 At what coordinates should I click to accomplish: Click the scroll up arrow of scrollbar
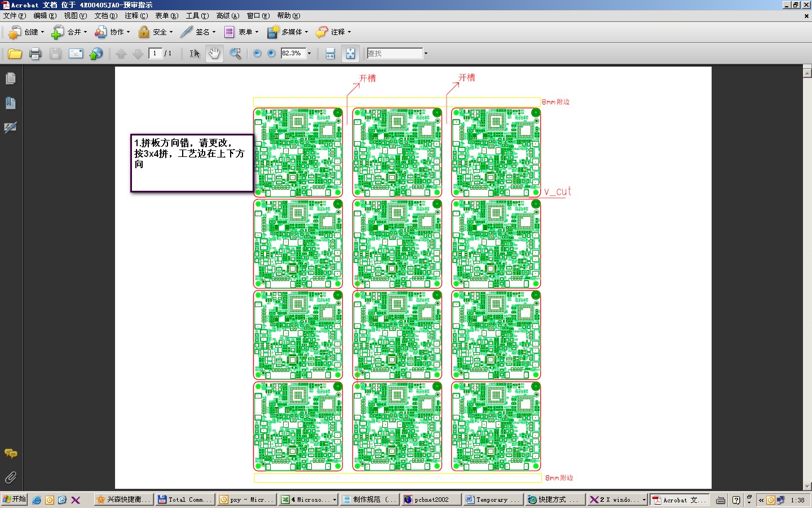(x=807, y=73)
